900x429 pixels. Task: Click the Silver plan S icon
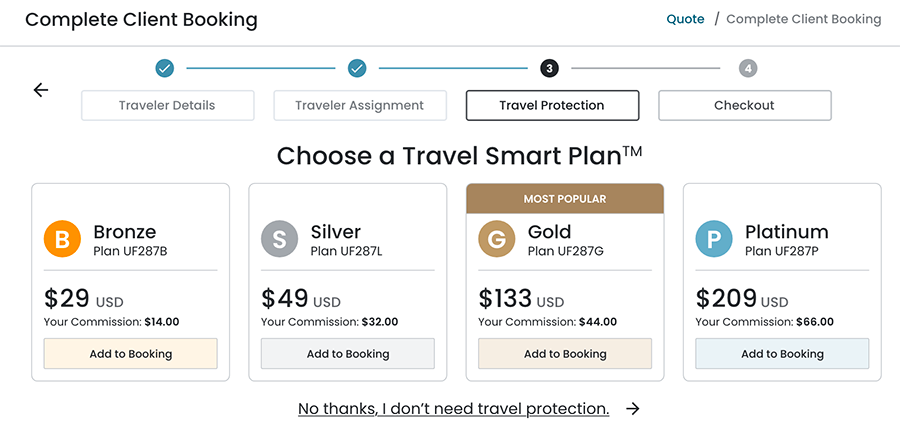click(279, 240)
